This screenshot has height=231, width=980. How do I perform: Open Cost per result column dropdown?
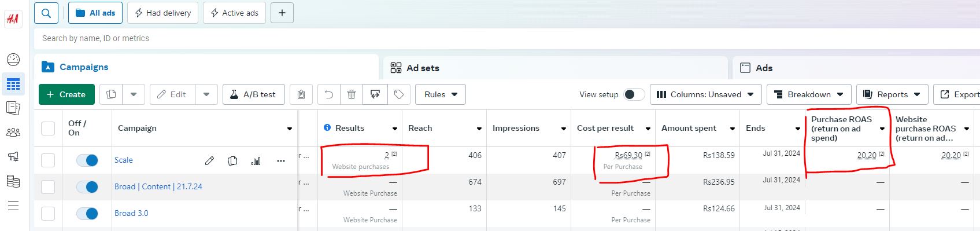[x=648, y=129]
